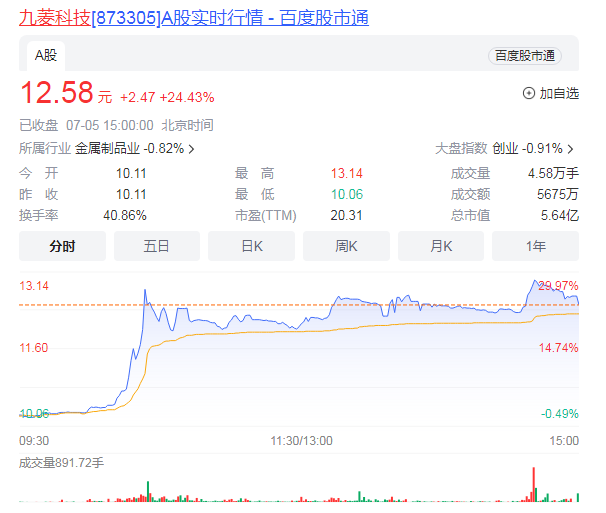Click the 成交量891.72手 volume label

[61, 462]
